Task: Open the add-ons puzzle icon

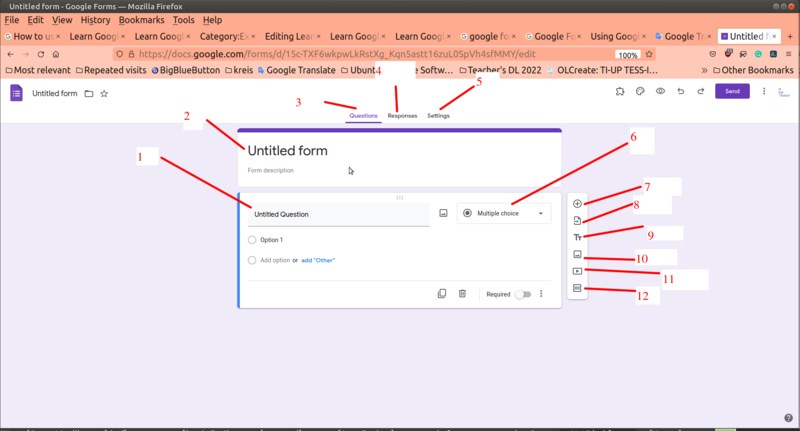Action: point(620,91)
